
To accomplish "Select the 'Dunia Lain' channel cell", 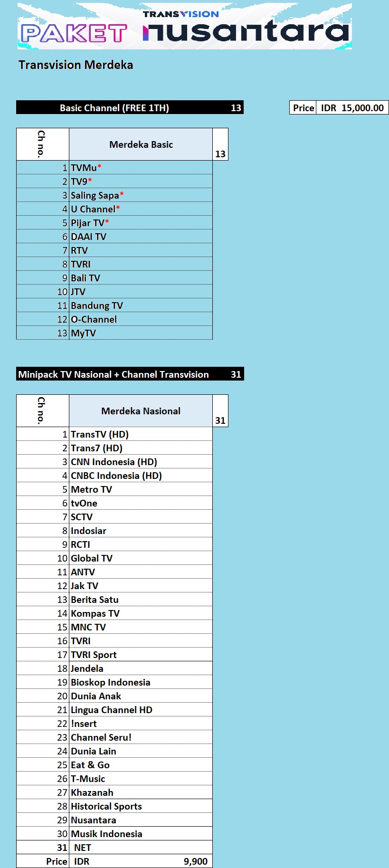I will pyautogui.click(x=141, y=751).
